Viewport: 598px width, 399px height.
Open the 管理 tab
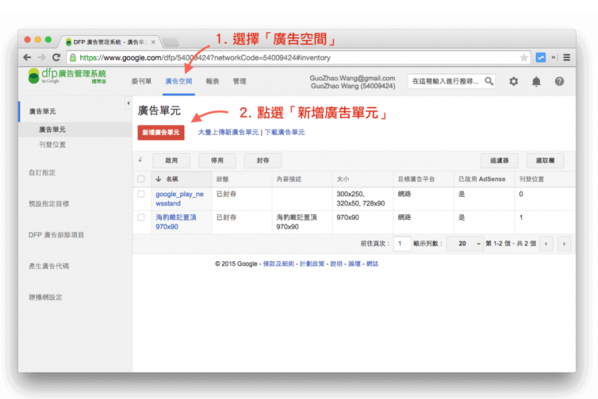[240, 81]
